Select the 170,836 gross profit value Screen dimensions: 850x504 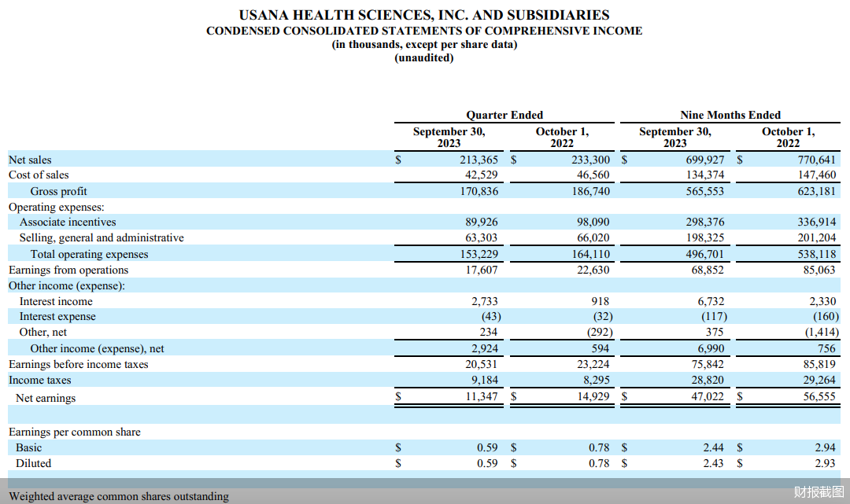point(479,191)
